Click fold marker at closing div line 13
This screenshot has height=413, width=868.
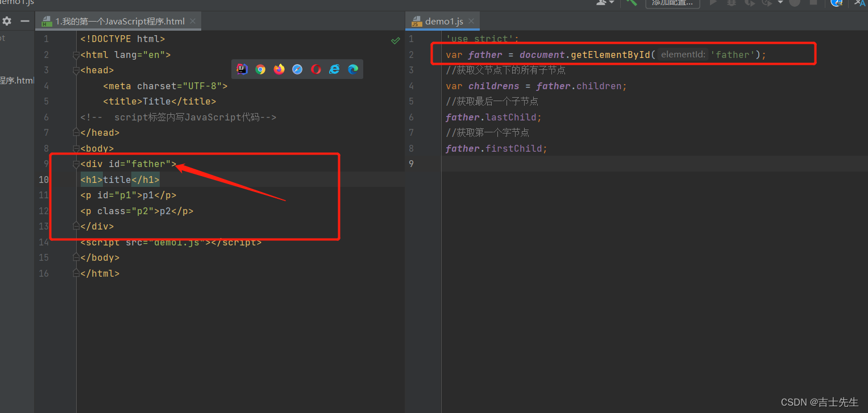point(76,226)
